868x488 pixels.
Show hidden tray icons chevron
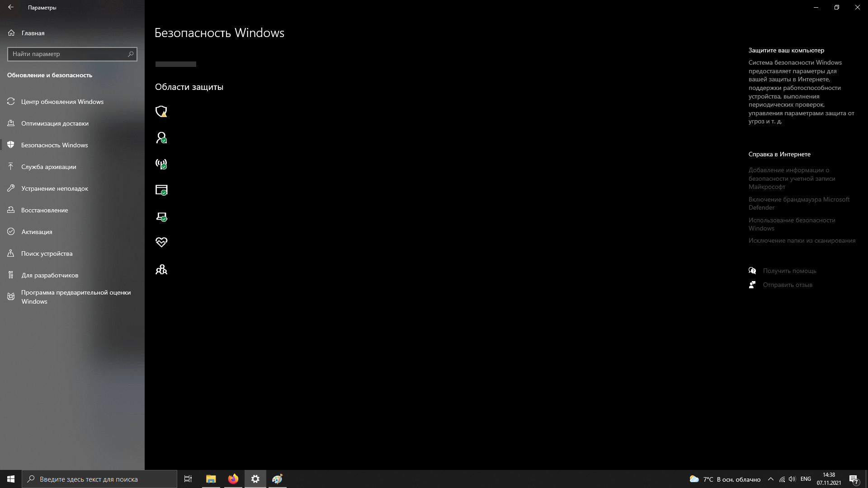click(x=771, y=479)
